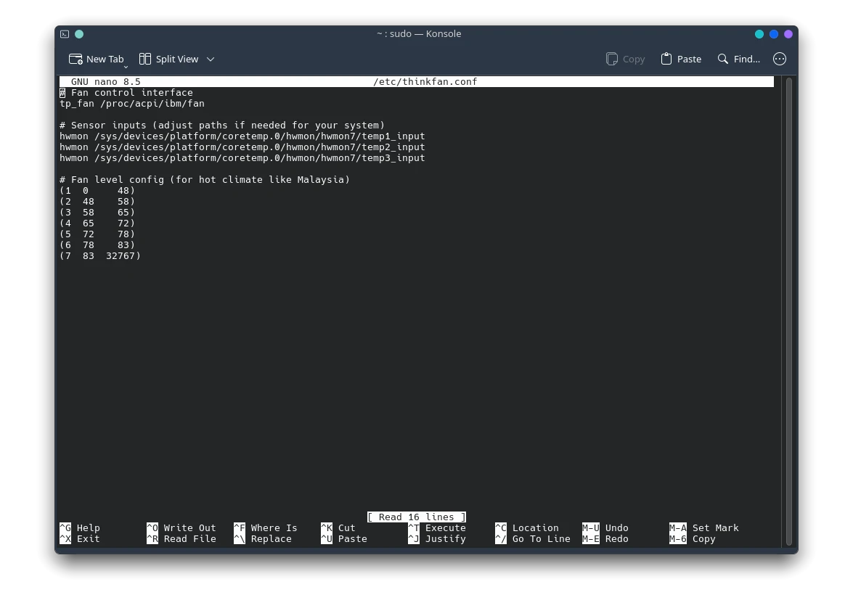The width and height of the screenshot is (853, 616).
Task: Click the teal pin dot beside terminal icon
Action: click(x=79, y=33)
